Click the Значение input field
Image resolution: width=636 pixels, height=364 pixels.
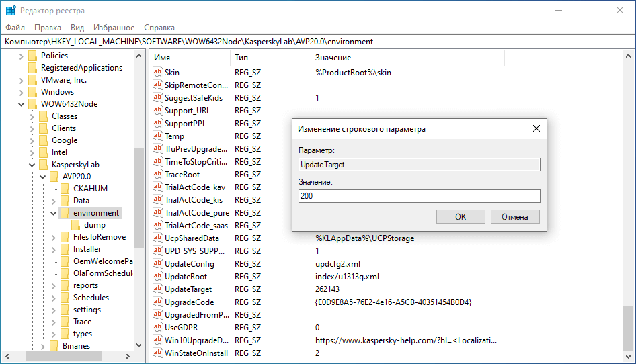(419, 196)
